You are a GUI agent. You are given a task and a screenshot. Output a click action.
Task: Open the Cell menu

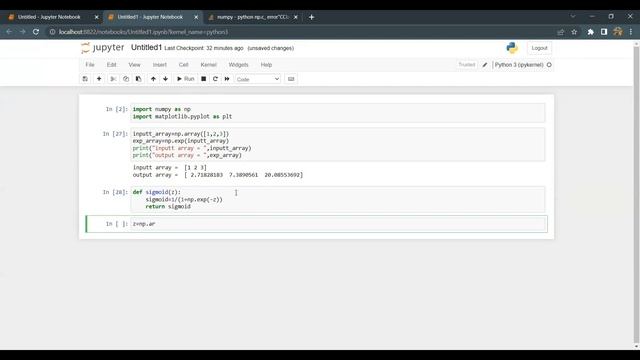184,64
